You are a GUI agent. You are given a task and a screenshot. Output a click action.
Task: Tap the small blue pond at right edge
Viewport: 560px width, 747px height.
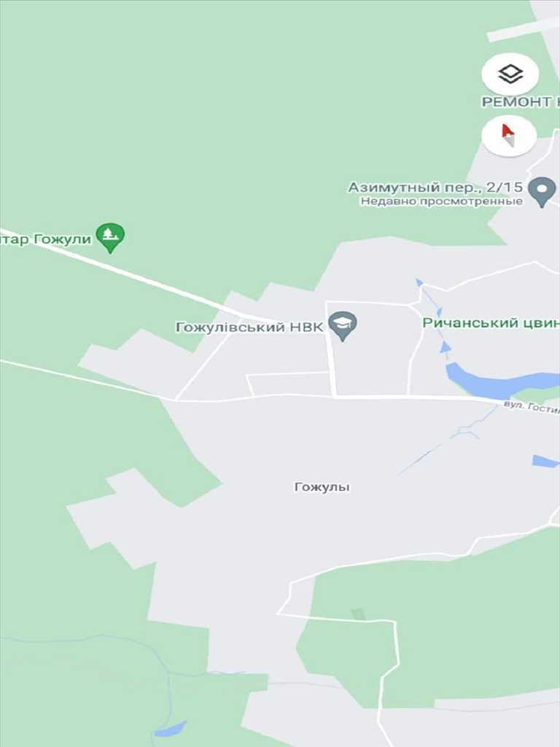tap(545, 461)
